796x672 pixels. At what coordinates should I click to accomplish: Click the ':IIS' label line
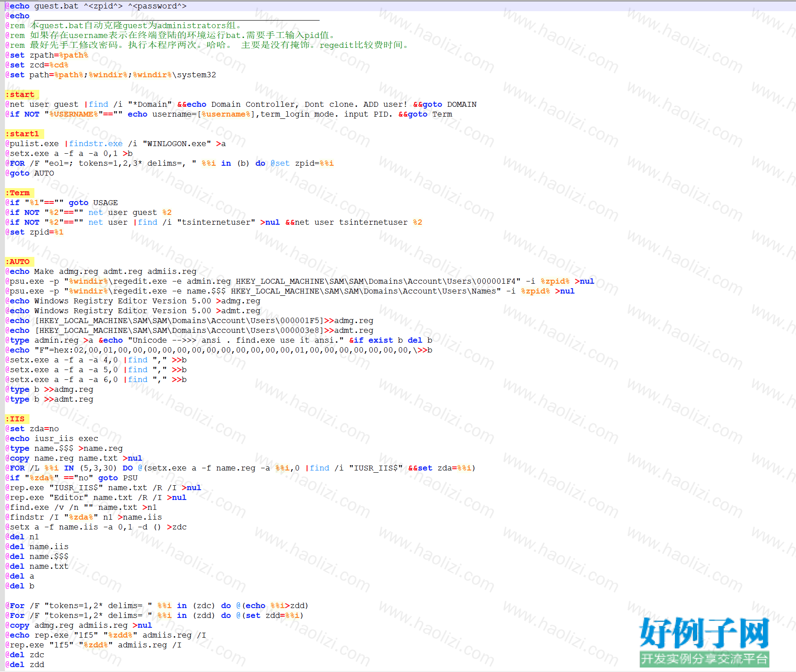[x=17, y=419]
